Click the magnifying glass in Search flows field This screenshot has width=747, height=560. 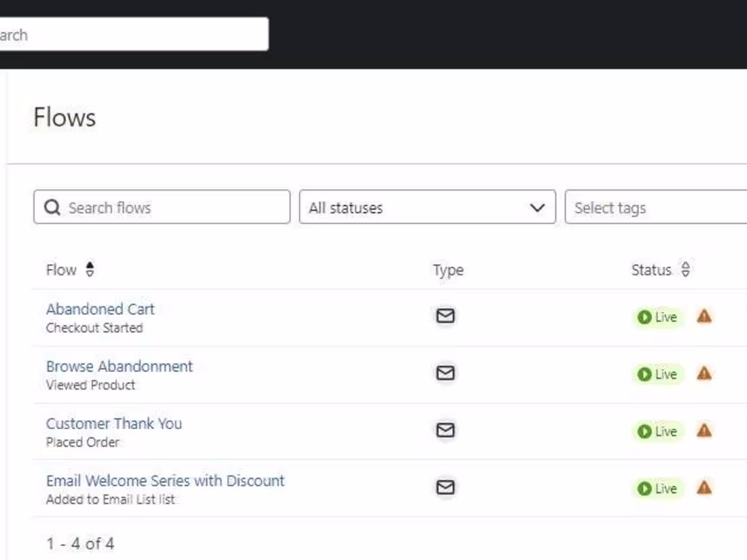52,208
